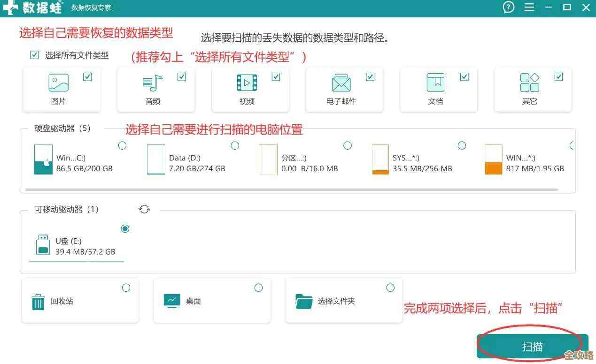The height and width of the screenshot is (364, 596).
Task: Open the help question mark menu
Action: [508, 8]
